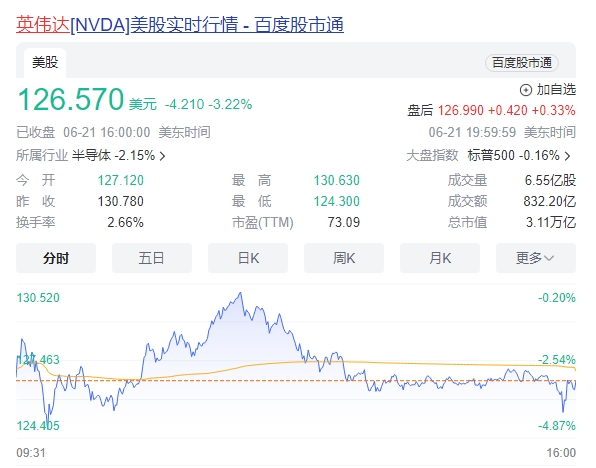The width and height of the screenshot is (596, 468).
Task: Select the 美股 tab
Action: point(45,62)
